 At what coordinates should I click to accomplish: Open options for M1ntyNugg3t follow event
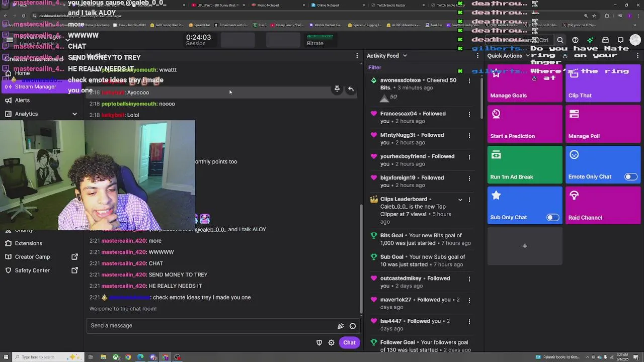click(x=469, y=135)
